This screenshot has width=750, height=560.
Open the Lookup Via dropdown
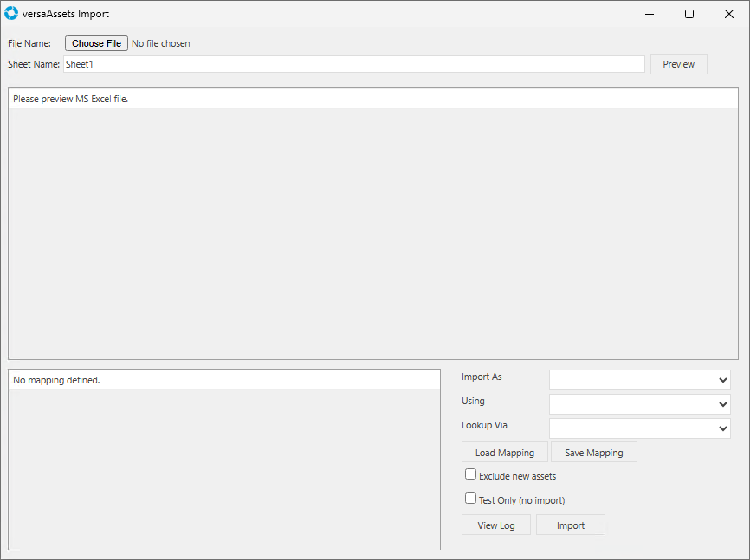pos(639,428)
